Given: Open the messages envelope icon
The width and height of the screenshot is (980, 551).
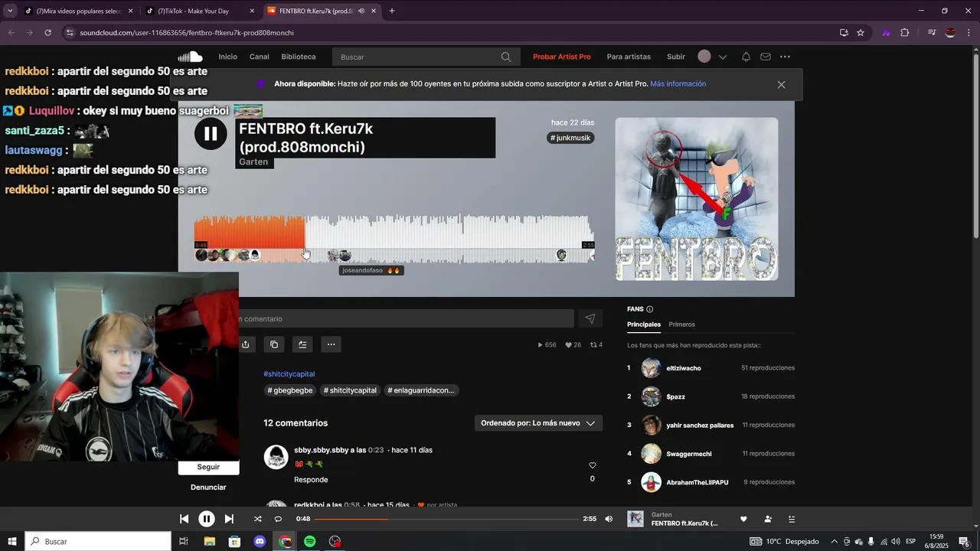Looking at the screenshot, I should (766, 57).
